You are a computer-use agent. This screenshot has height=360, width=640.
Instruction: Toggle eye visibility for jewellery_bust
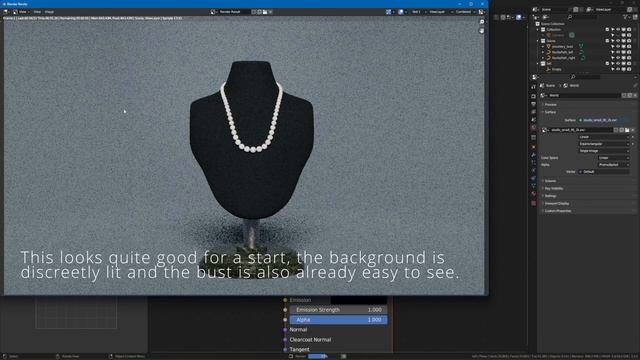point(618,47)
